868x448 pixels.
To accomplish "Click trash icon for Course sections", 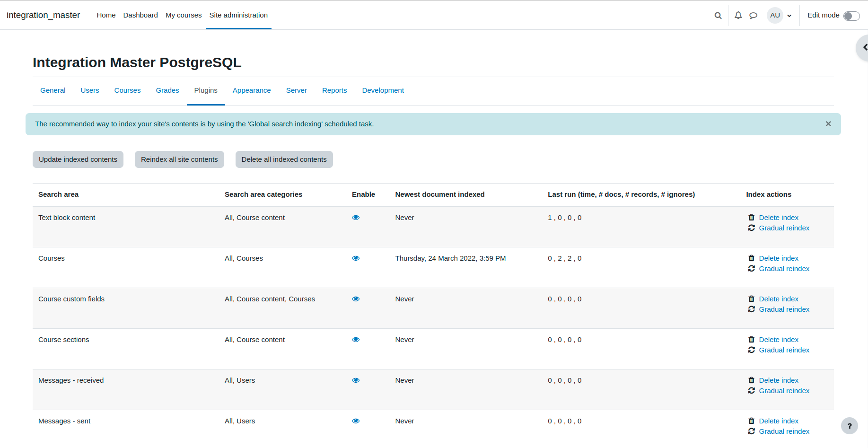I will (x=751, y=340).
